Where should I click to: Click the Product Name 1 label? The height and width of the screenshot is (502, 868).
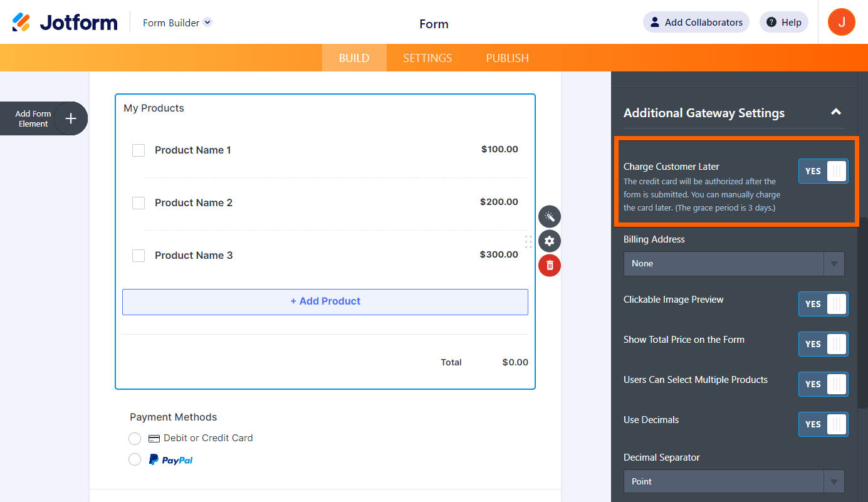(x=193, y=150)
